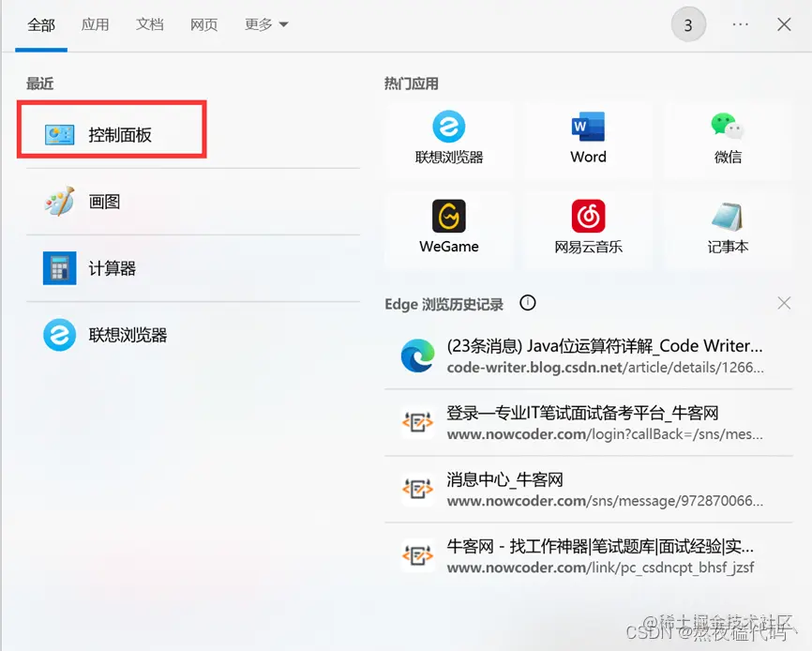Dismiss the Edge history section with its X
812x651 pixels.
point(784,302)
